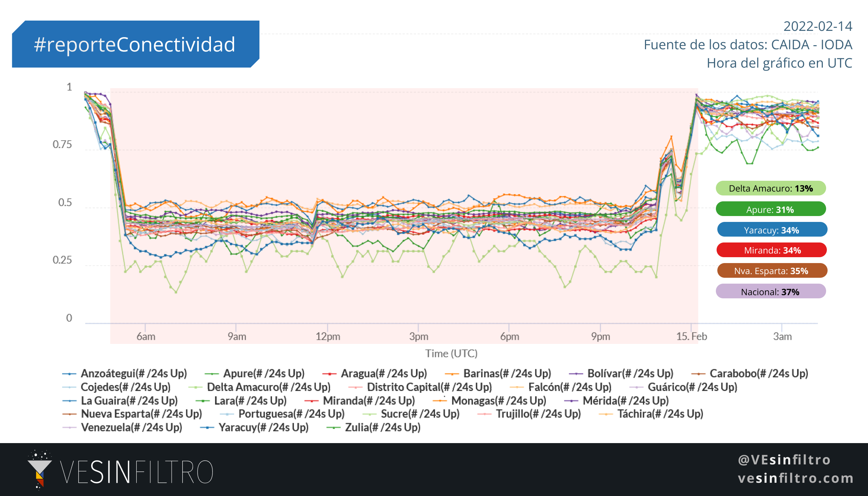The width and height of the screenshot is (868, 496).
Task: Open the @VEsinfiltro handle
Action: click(784, 460)
